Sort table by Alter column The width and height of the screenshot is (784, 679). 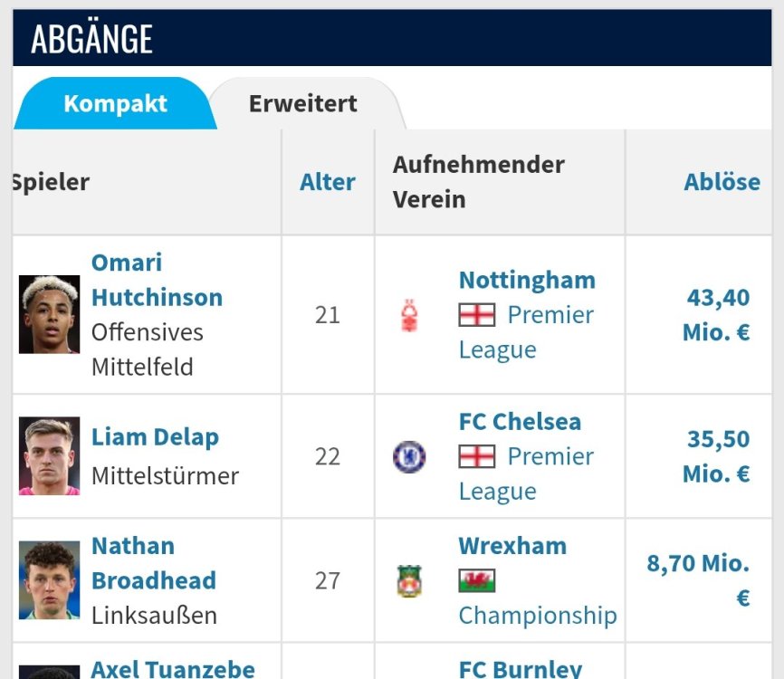(x=328, y=182)
